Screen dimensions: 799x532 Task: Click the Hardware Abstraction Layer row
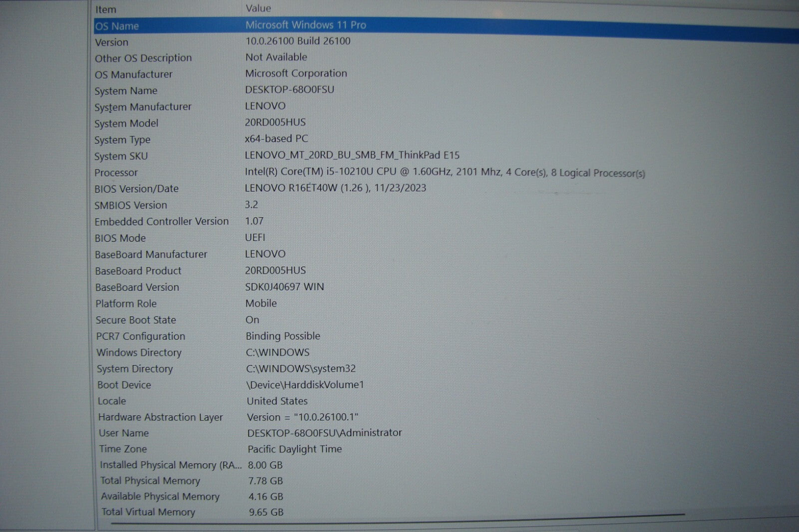pyautogui.click(x=160, y=417)
